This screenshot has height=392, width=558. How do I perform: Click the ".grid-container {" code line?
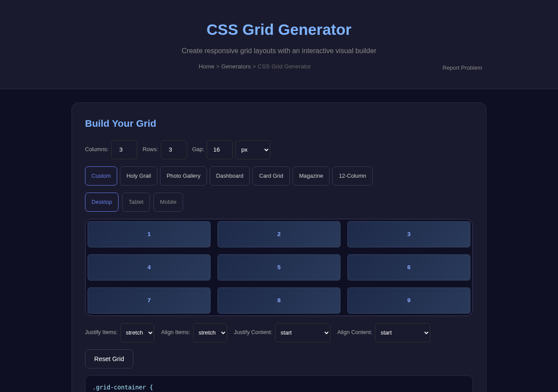click(x=123, y=387)
